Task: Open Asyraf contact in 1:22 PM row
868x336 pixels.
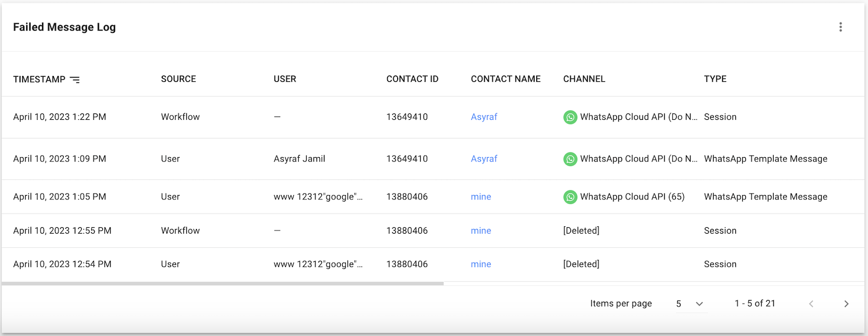Action: point(484,117)
